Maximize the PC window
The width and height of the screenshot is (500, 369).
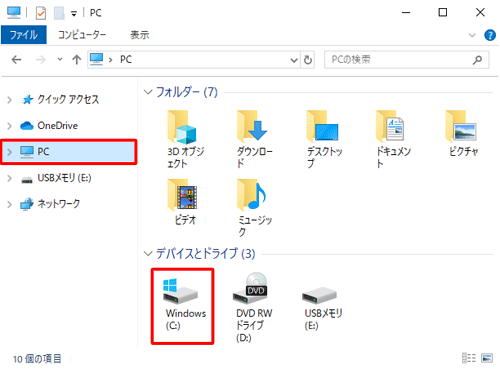point(442,13)
